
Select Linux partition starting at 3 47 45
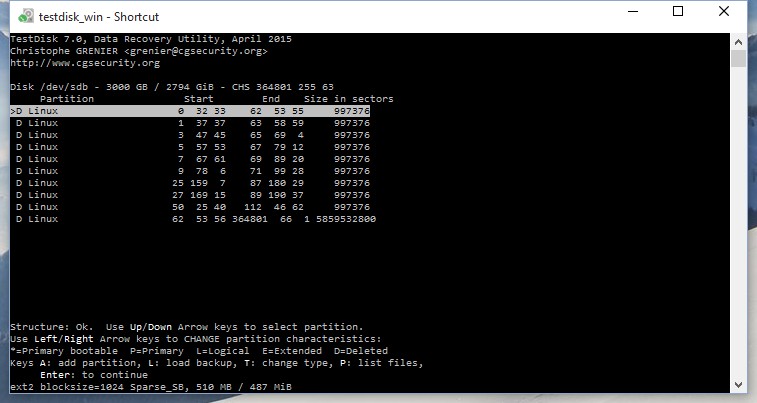(x=190, y=135)
